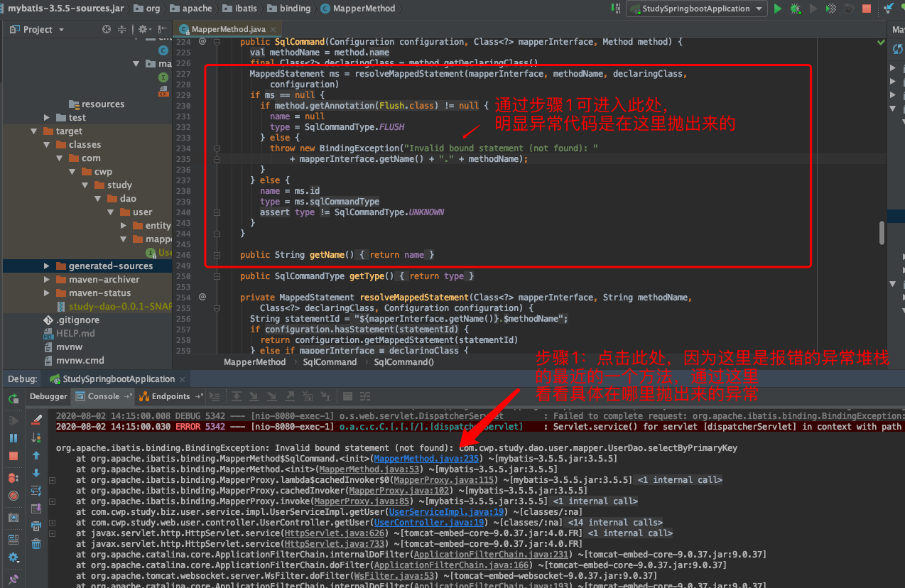Click the Debug bug icon in toolbar
905x588 pixels.
click(x=796, y=9)
